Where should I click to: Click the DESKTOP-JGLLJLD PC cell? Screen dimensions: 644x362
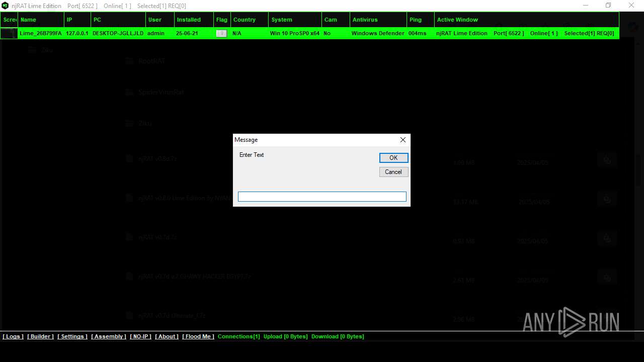[118, 33]
